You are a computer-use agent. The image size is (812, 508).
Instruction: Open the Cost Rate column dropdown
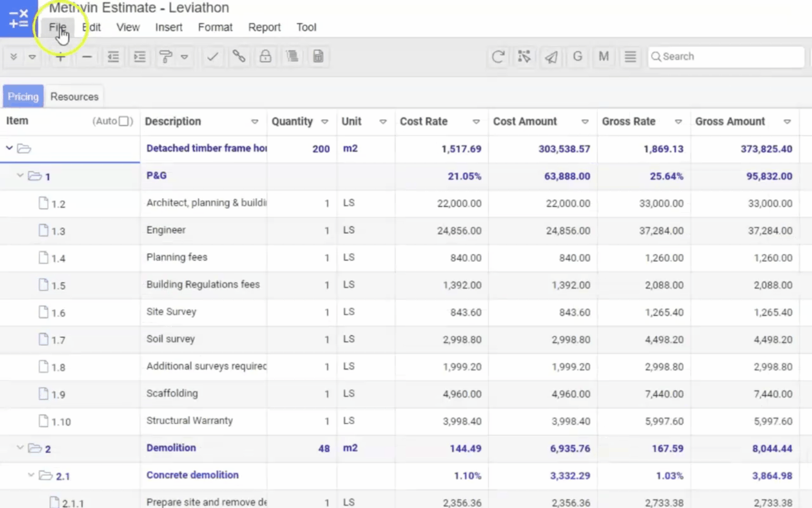click(x=476, y=122)
